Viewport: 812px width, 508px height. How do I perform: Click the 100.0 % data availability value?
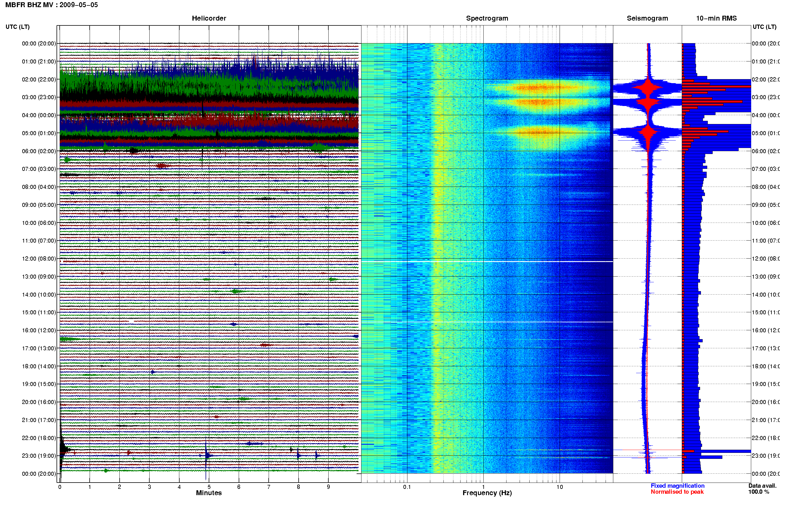[x=759, y=492]
